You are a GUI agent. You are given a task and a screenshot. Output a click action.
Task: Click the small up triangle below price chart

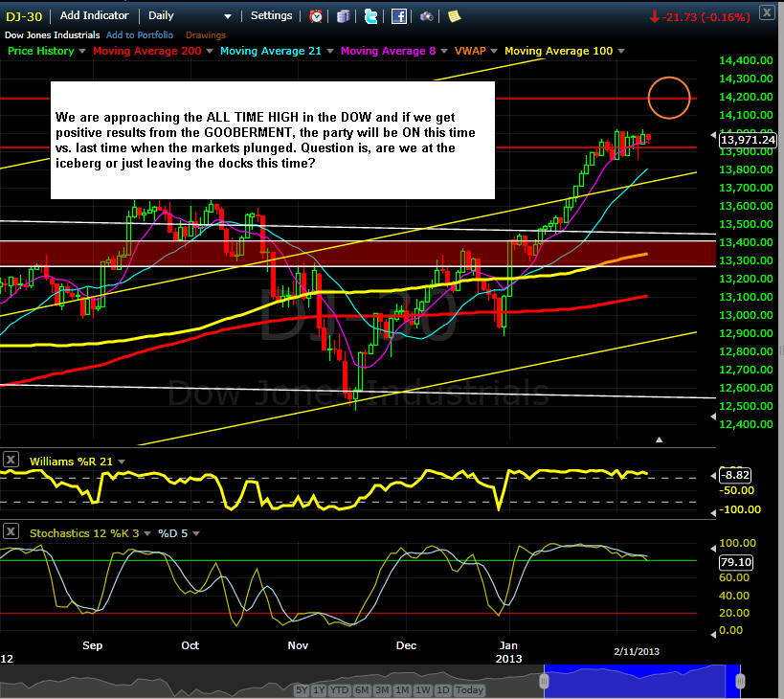pyautogui.click(x=659, y=440)
